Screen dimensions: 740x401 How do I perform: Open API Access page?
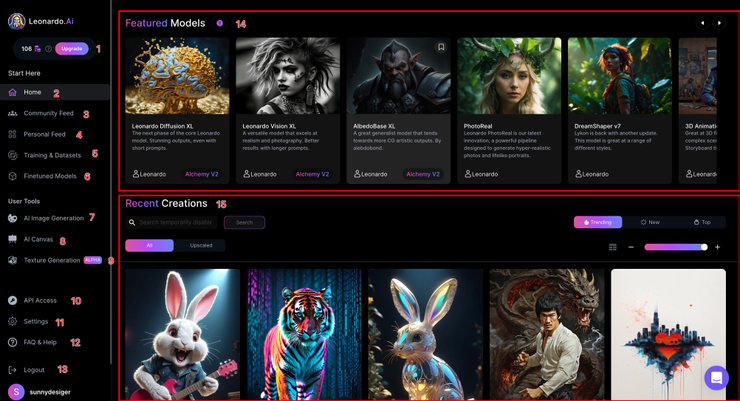tap(40, 300)
